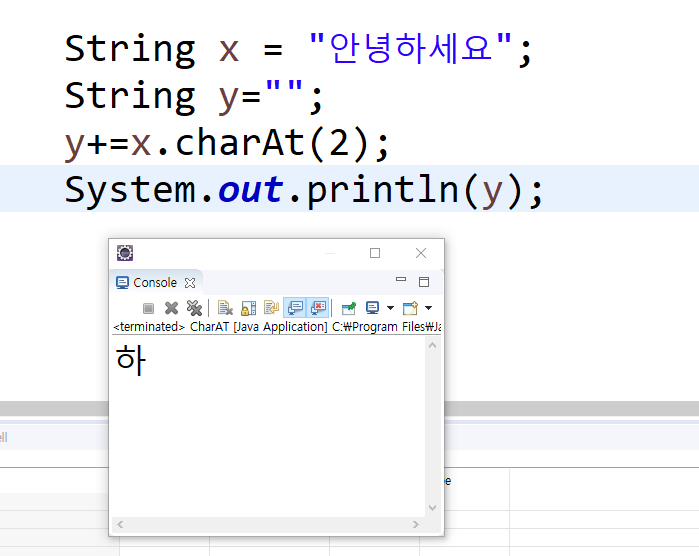This screenshot has height=556, width=699.
Task: Clear Console output with the page-X icon
Action: 225,308
